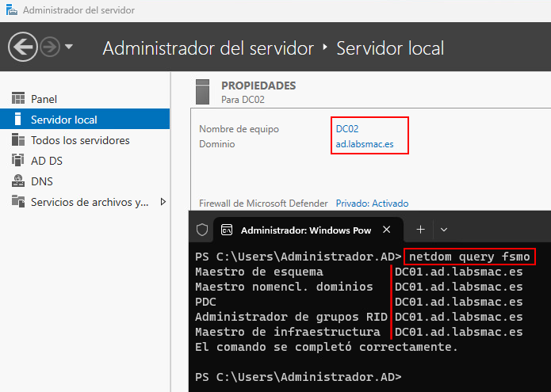Add a new terminal tab

pyautogui.click(x=420, y=230)
